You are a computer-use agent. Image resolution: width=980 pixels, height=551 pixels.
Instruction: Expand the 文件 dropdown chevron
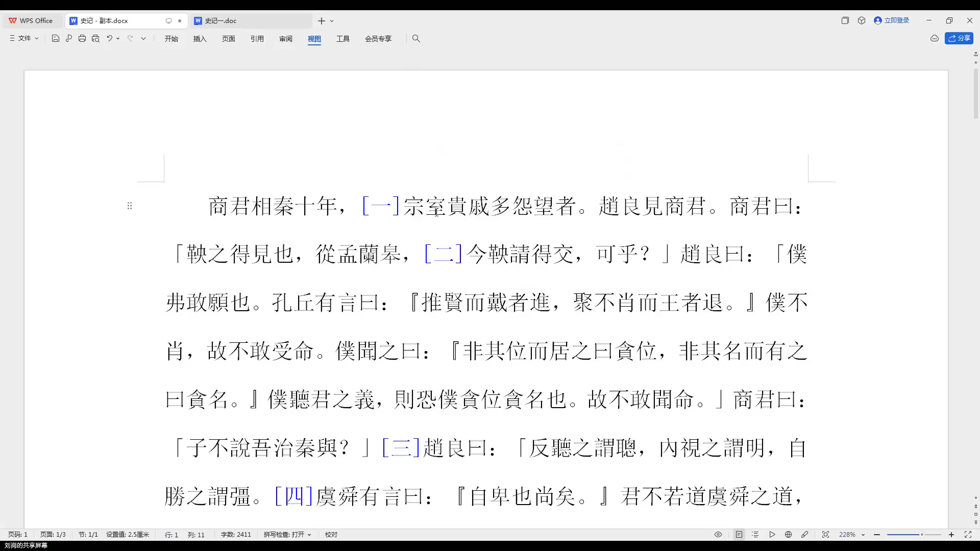click(x=37, y=38)
